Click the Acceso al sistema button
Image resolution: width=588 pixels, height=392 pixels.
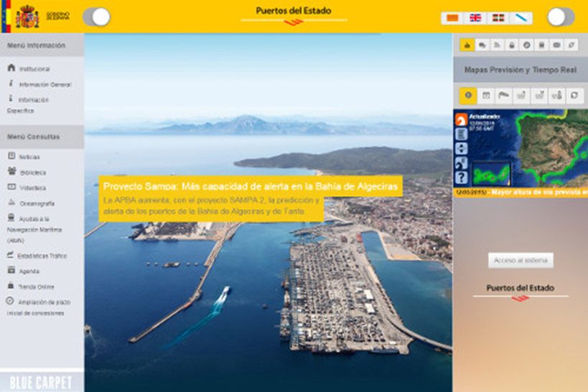click(x=521, y=260)
